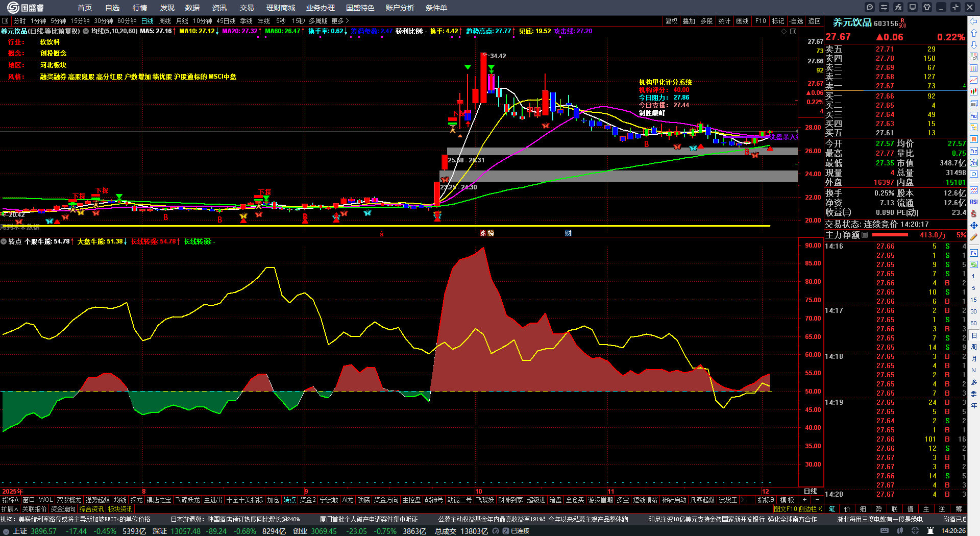The height and width of the screenshot is (536, 980).
Task: Open the formula fx icon
Action: point(898,7)
